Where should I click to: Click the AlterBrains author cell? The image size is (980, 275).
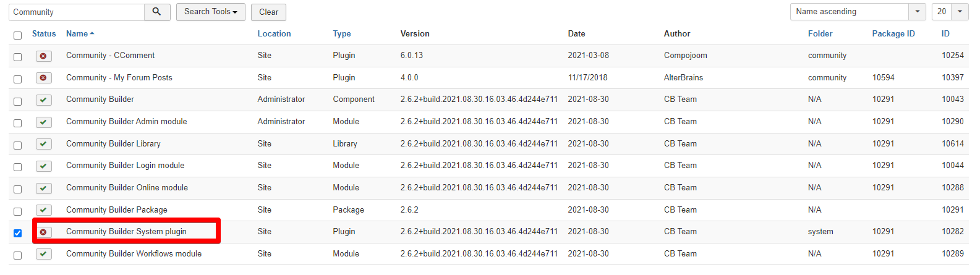point(683,77)
